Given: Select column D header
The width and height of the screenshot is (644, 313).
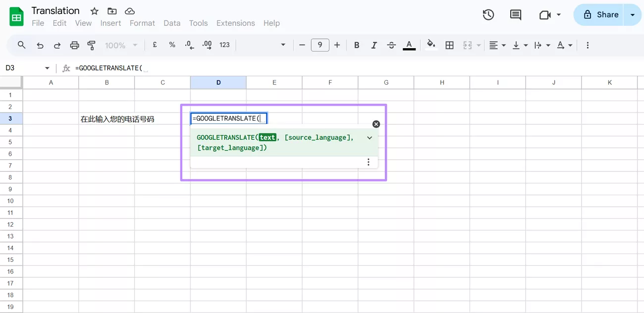Looking at the screenshot, I should coord(218,82).
